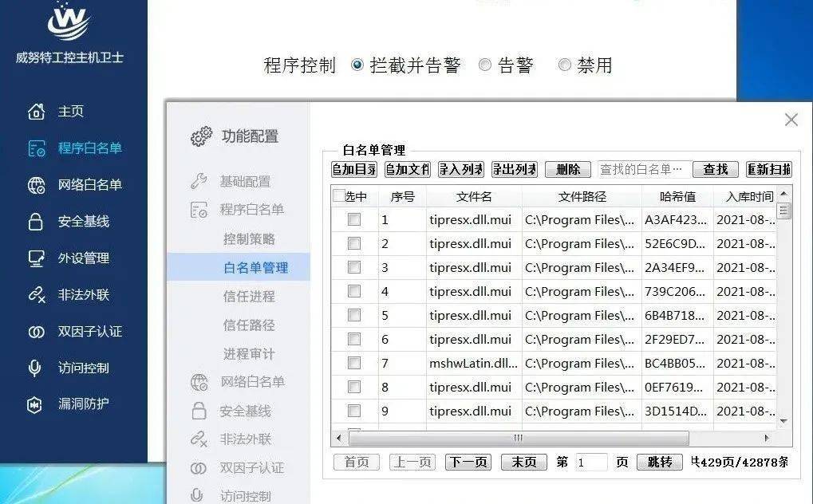Click the 威努特 logo at top left

point(69,21)
